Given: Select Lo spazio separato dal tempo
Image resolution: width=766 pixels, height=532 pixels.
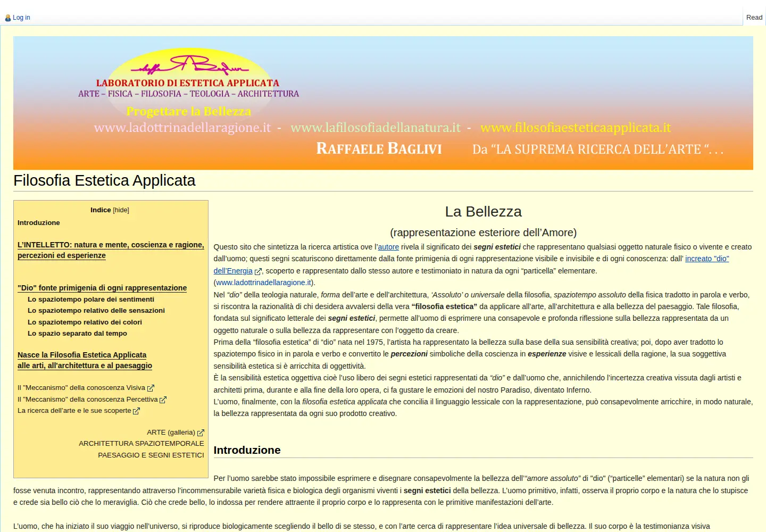Looking at the screenshot, I should coord(77,334).
